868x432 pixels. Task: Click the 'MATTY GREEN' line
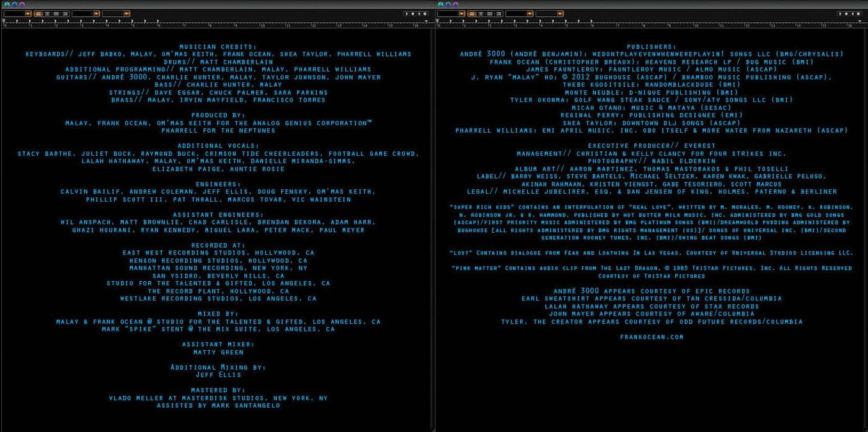point(218,352)
